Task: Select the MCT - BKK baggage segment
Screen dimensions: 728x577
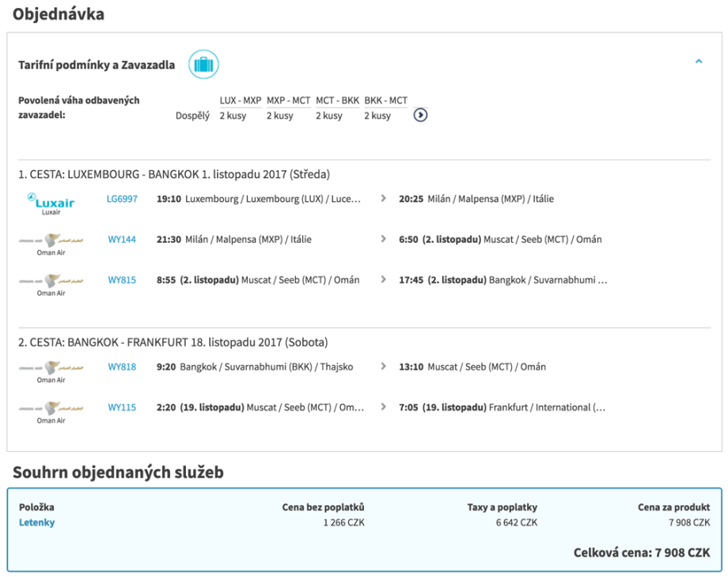Action: 337,101
